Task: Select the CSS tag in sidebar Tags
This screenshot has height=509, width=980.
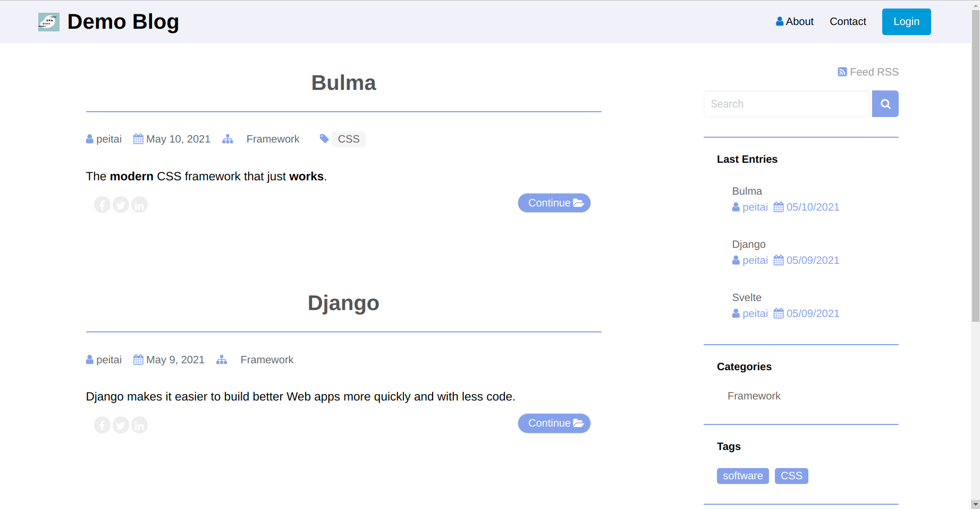Action: pyautogui.click(x=791, y=476)
